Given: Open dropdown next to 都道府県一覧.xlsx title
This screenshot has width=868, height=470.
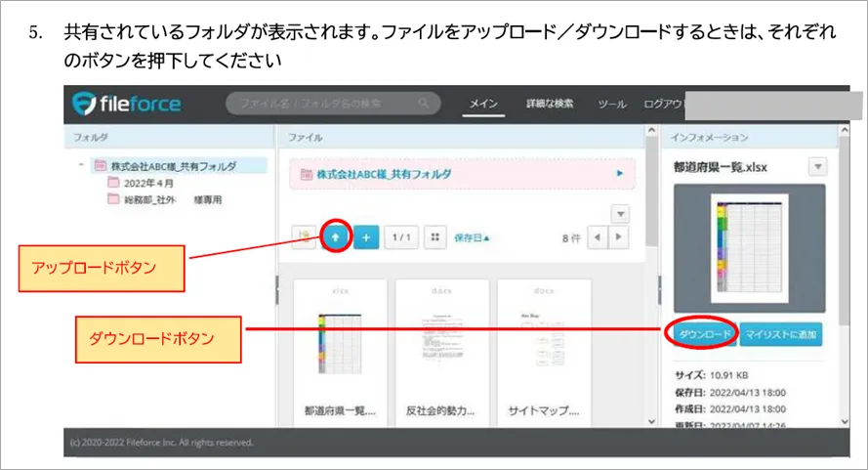Looking at the screenshot, I should tap(817, 167).
